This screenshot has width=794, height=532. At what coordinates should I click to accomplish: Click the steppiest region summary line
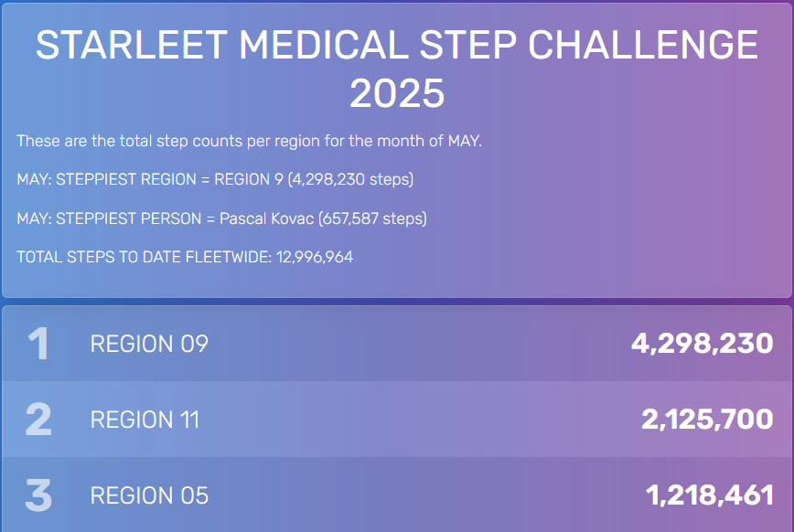pos(215,179)
